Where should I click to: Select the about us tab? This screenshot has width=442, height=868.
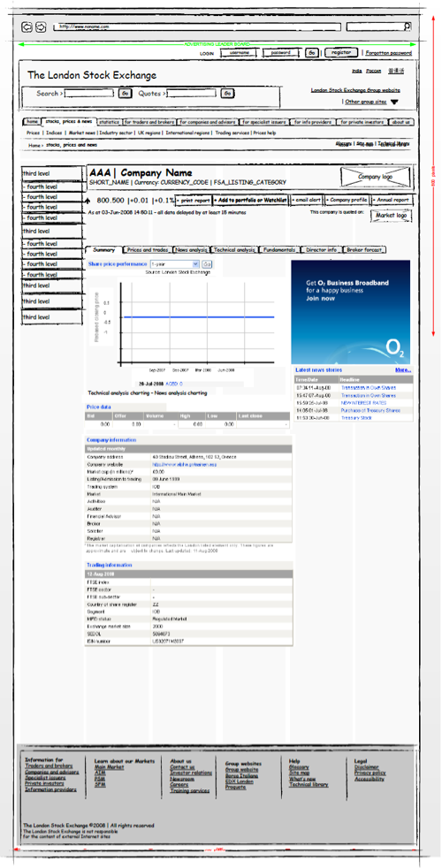(400, 122)
